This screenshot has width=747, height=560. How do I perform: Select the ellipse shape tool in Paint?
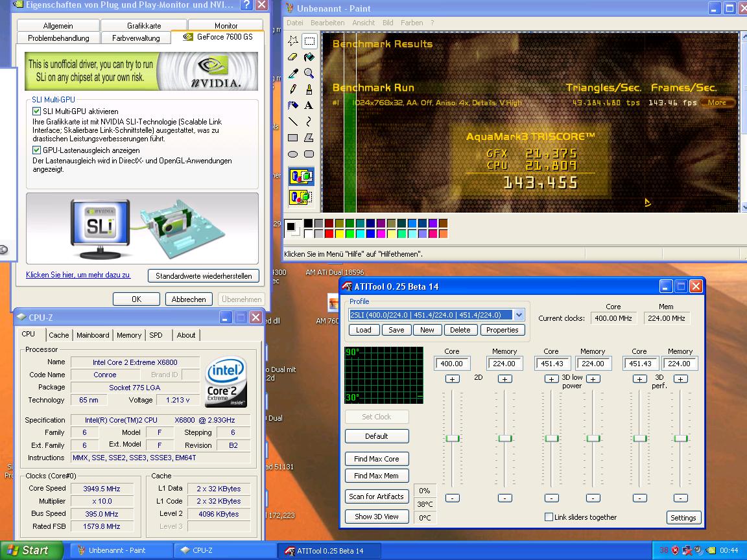293,154
